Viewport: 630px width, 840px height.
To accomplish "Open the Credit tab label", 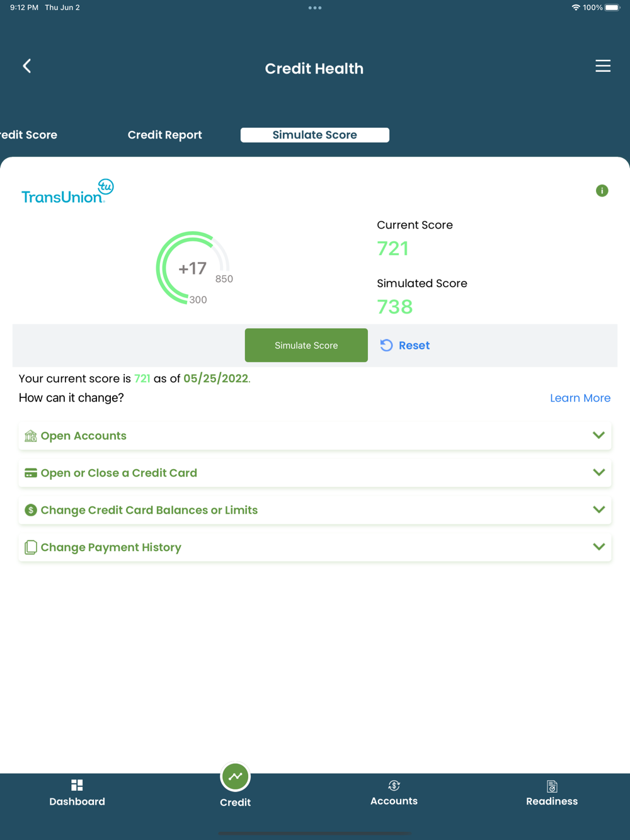I will [235, 802].
